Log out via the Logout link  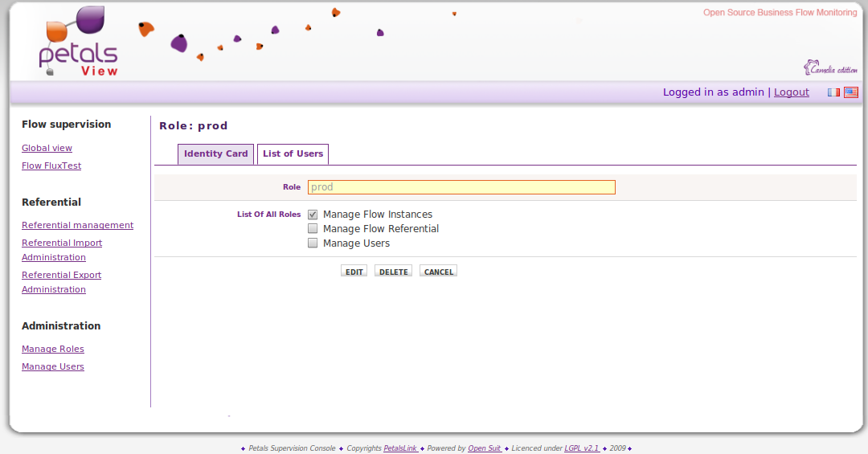[791, 92]
